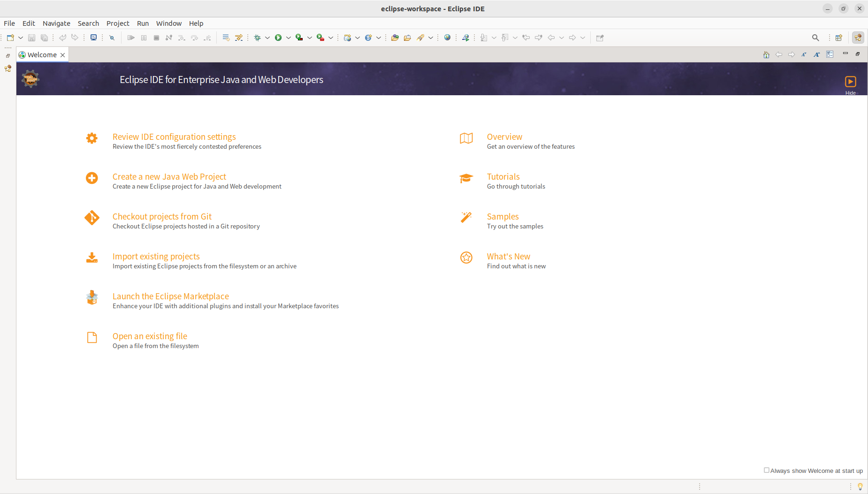Viewport: 868px width, 494px height.
Task: Click the Magnify font size icon
Action: [817, 54]
